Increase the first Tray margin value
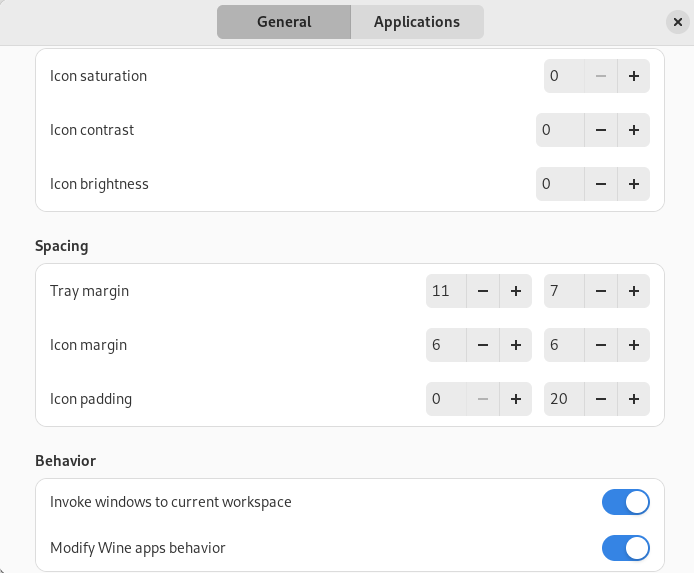 point(516,291)
